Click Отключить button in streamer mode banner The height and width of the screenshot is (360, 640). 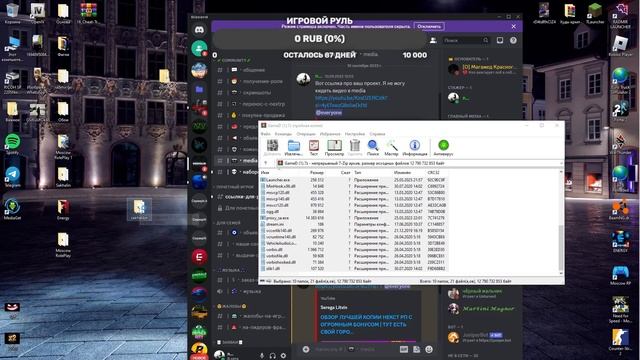point(429,27)
